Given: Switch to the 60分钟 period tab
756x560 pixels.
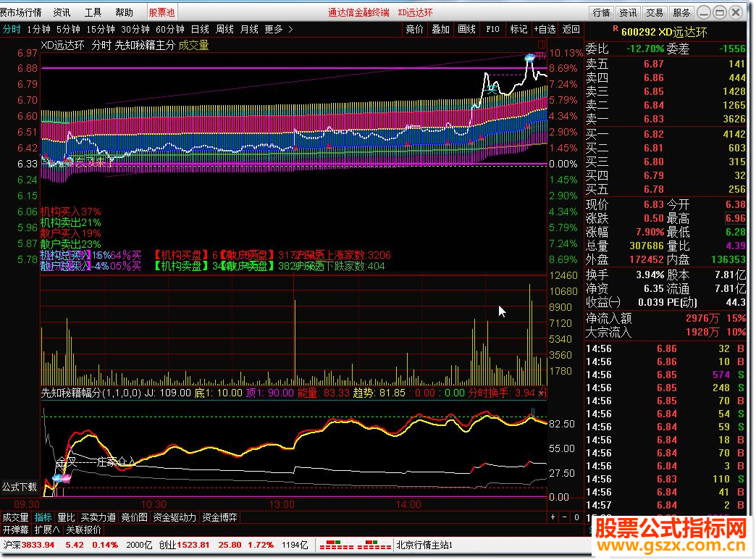Looking at the screenshot, I should pyautogui.click(x=170, y=30).
